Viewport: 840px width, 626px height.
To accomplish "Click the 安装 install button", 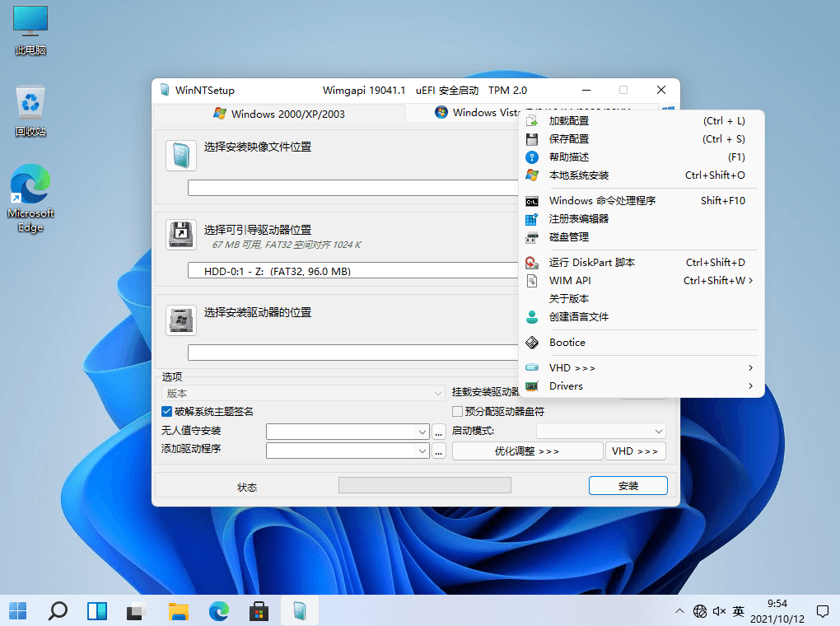I will coord(628,486).
